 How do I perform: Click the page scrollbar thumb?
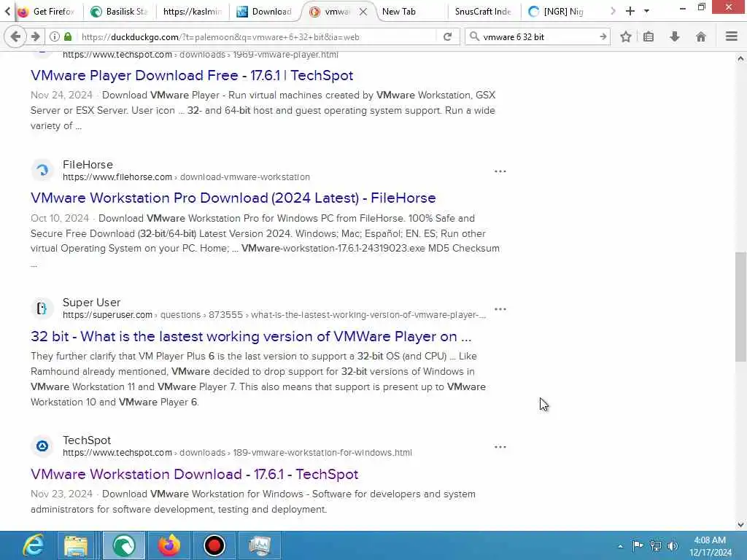740,307
